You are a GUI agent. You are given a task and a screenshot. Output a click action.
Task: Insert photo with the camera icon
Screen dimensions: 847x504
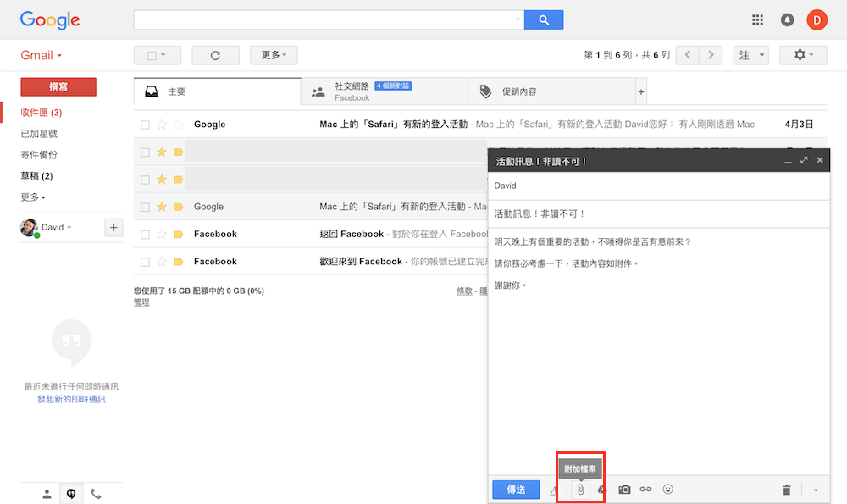[624, 490]
